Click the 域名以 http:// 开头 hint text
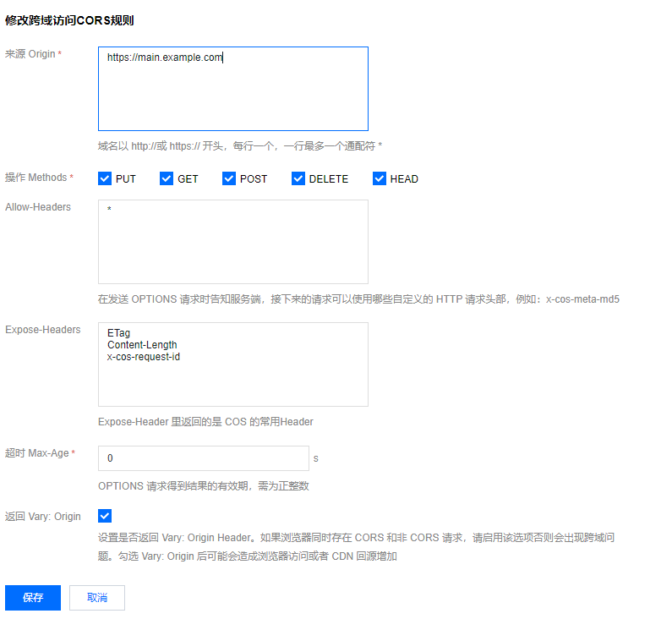 (x=240, y=146)
